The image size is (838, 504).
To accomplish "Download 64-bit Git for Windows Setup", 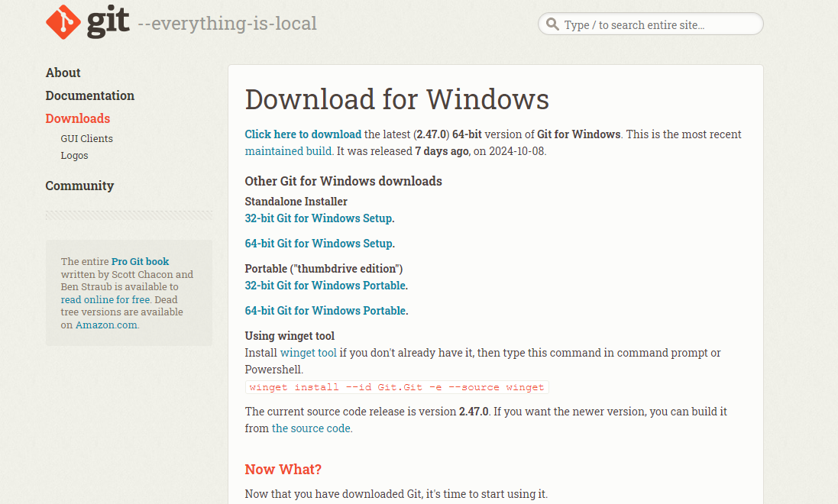I will pyautogui.click(x=319, y=243).
